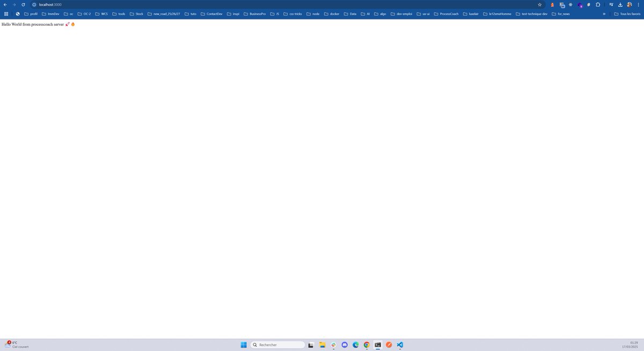Open the luxelair bookmarks folder
This screenshot has width=644, height=351.
(471, 13)
